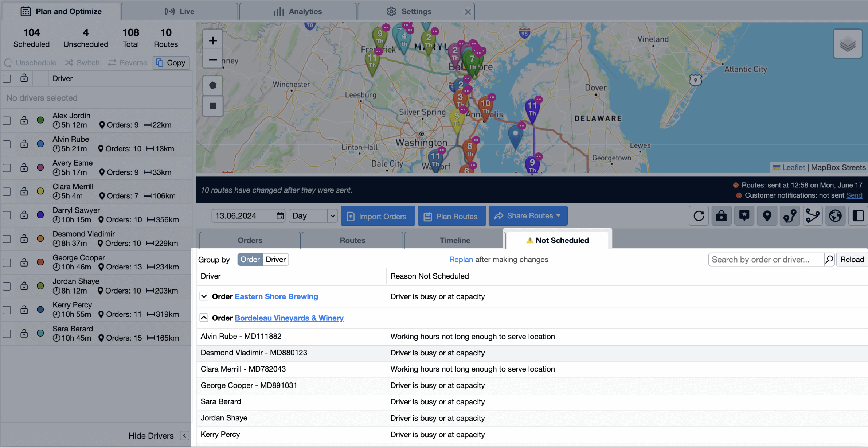Collapse the Bordeleau Vineyards & Winery order
This screenshot has height=447, width=868.
[204, 318]
